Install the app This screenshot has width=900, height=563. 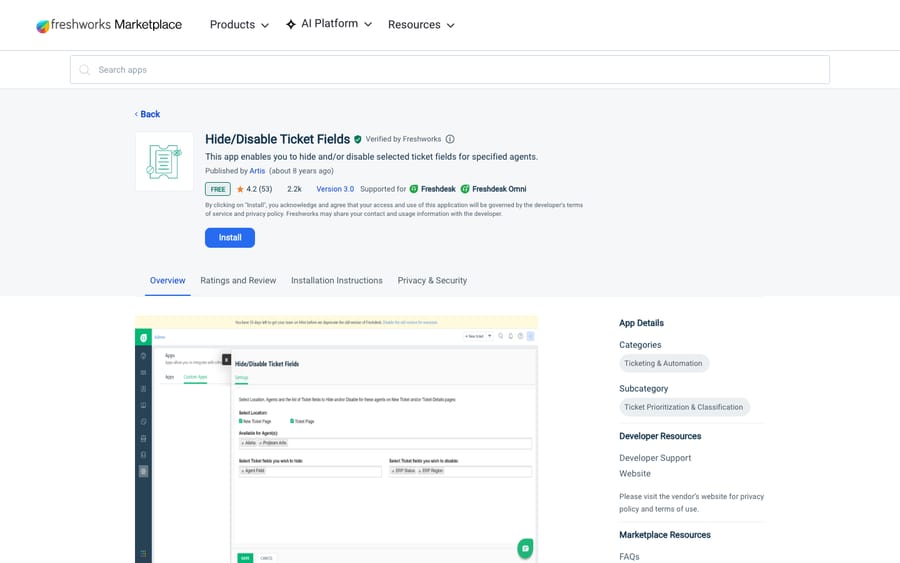pos(230,238)
